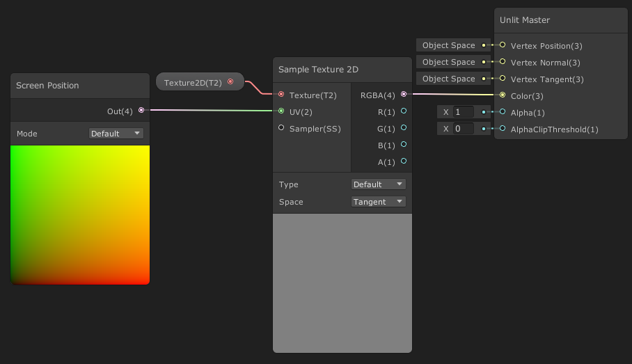
Task: Open the Type dropdown set to Default
Action: tap(378, 184)
